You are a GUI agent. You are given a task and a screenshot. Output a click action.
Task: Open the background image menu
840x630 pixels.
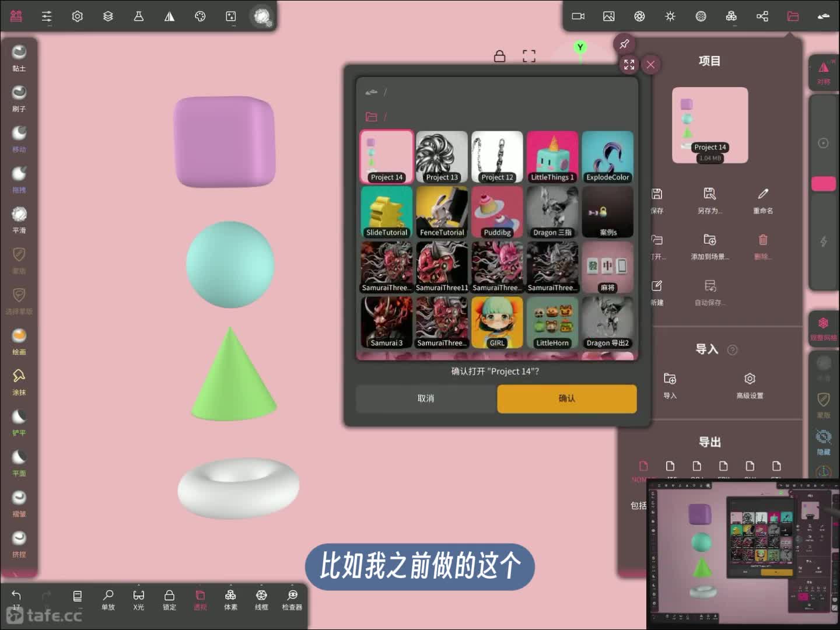click(x=609, y=16)
